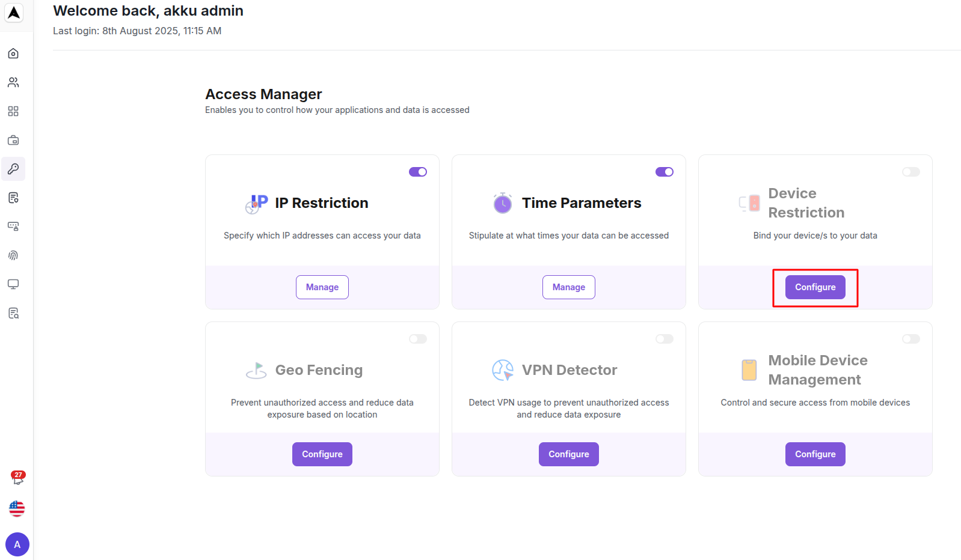Click 'Enables you to control' subtitle

click(x=337, y=110)
